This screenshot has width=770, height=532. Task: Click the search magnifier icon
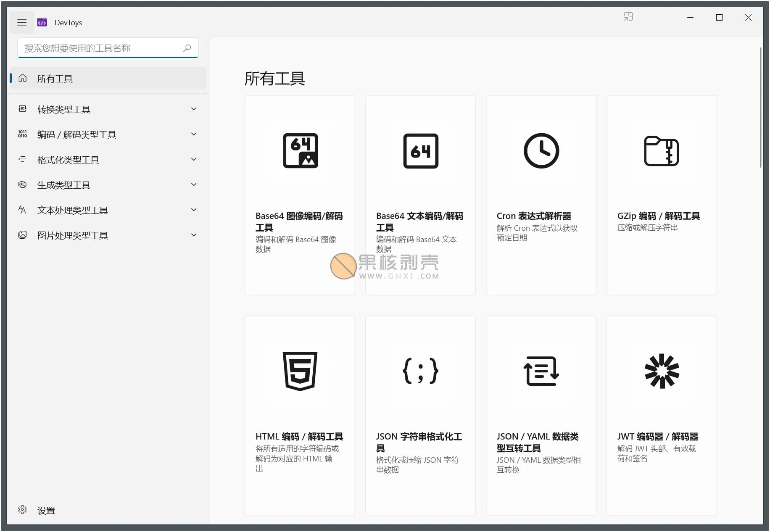tap(187, 48)
